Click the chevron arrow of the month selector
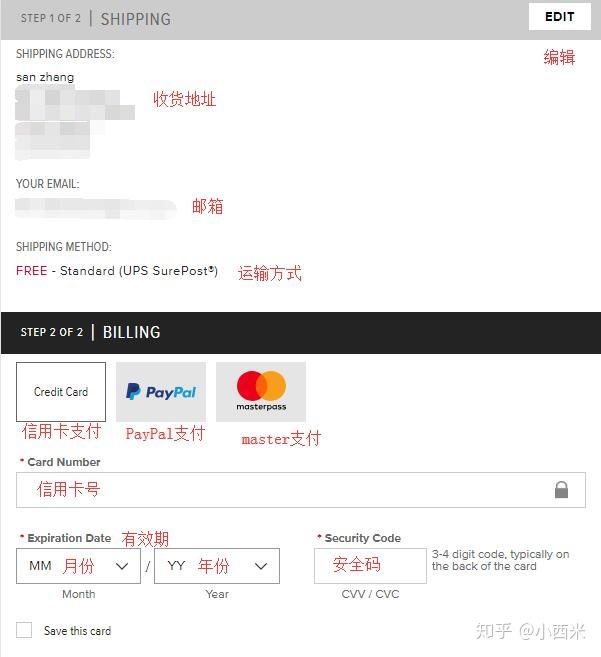The image size is (601, 657). coord(122,566)
